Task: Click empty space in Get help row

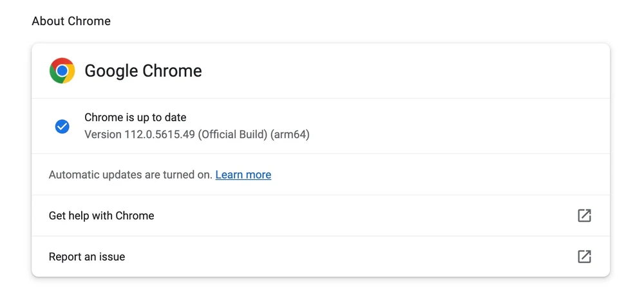Action: click(x=361, y=215)
